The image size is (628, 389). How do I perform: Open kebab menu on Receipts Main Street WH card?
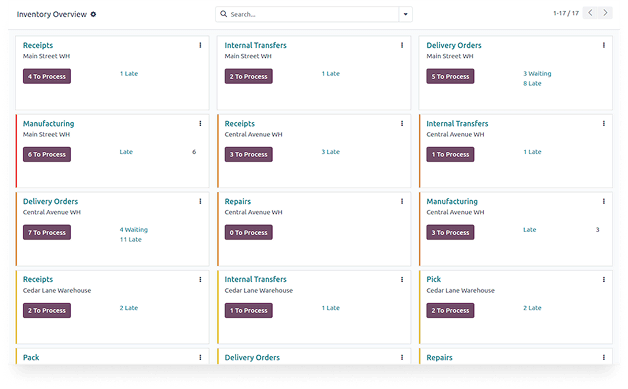(200, 45)
